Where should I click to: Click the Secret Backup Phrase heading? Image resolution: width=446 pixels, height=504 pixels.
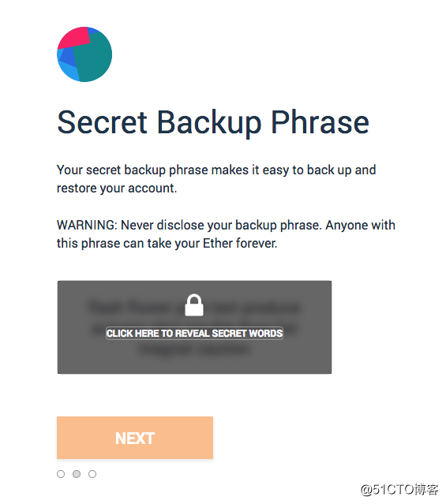tap(213, 122)
